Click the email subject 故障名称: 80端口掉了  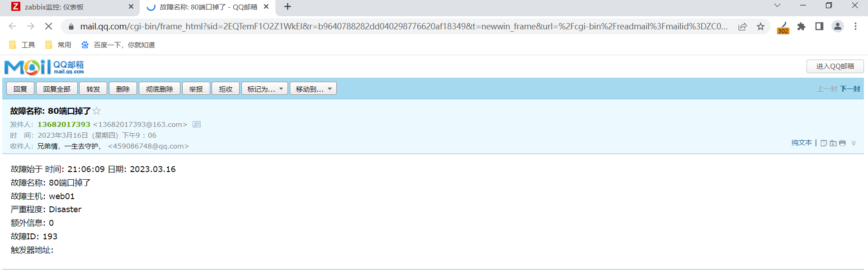pos(51,111)
